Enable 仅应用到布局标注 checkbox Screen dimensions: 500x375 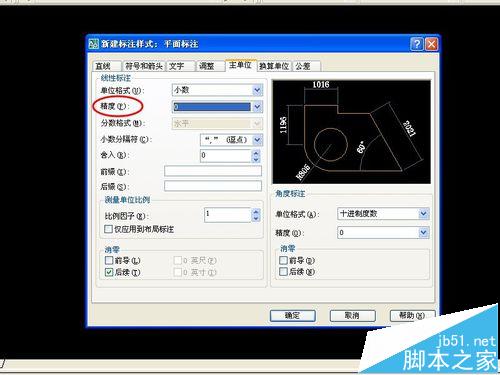[108, 229]
